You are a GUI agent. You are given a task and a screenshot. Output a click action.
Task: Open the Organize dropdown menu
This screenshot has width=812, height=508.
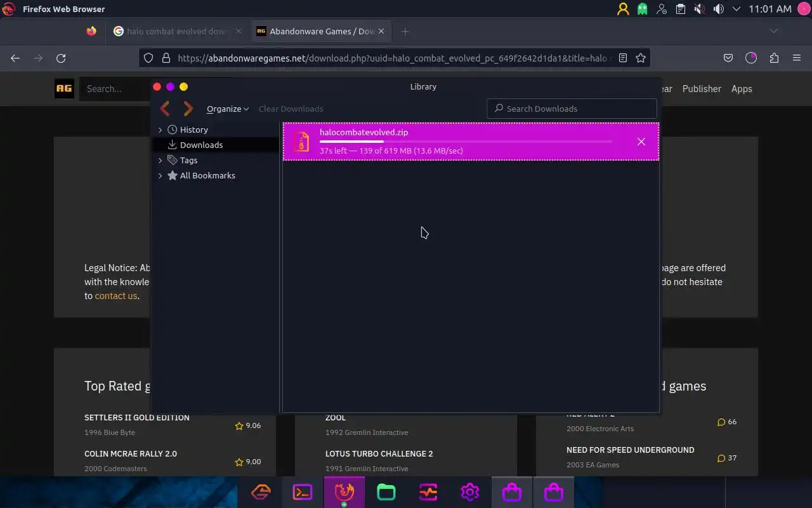tap(228, 109)
